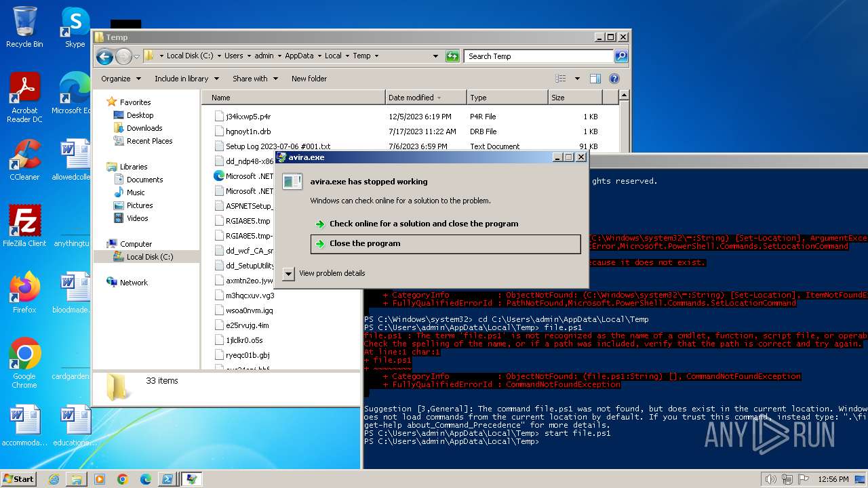Open recent pages dropdown beside Forward button

click(137, 56)
